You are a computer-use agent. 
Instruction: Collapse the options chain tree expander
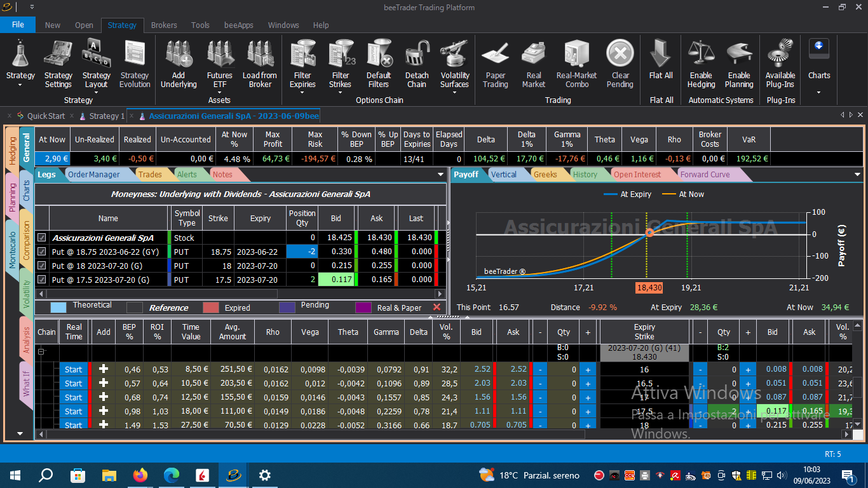pos(42,351)
